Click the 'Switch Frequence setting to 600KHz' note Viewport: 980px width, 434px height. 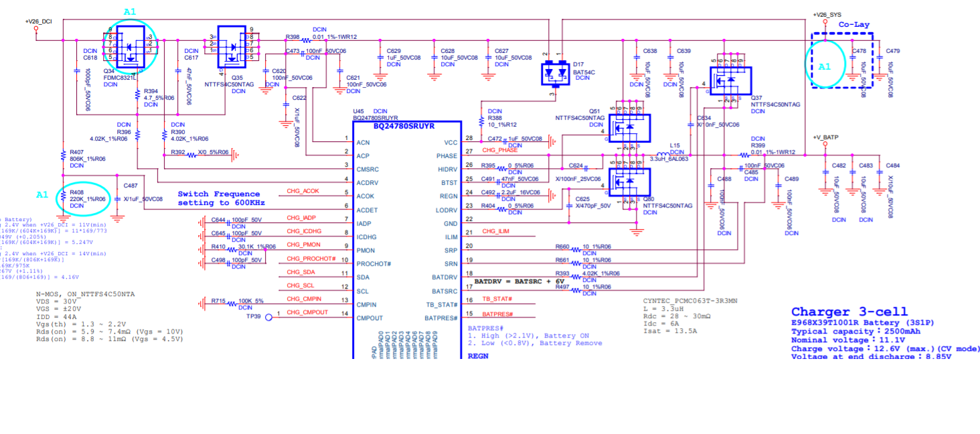coord(221,198)
